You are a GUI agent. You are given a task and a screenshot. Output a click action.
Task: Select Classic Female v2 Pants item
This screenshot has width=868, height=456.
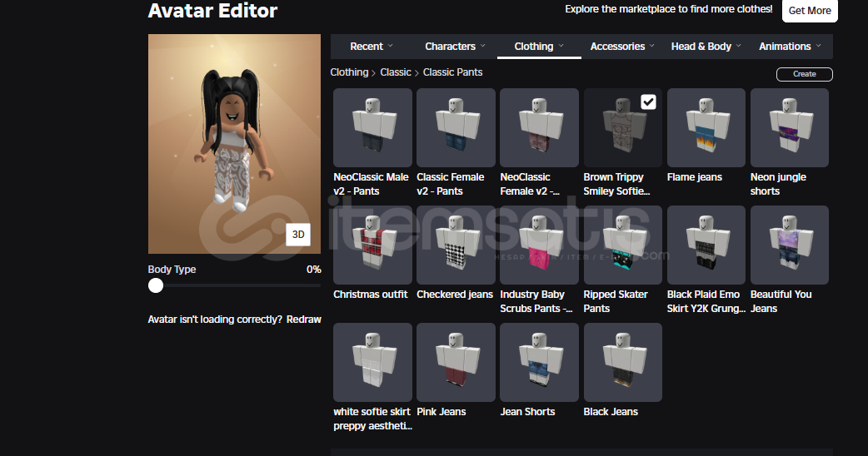[x=456, y=127]
